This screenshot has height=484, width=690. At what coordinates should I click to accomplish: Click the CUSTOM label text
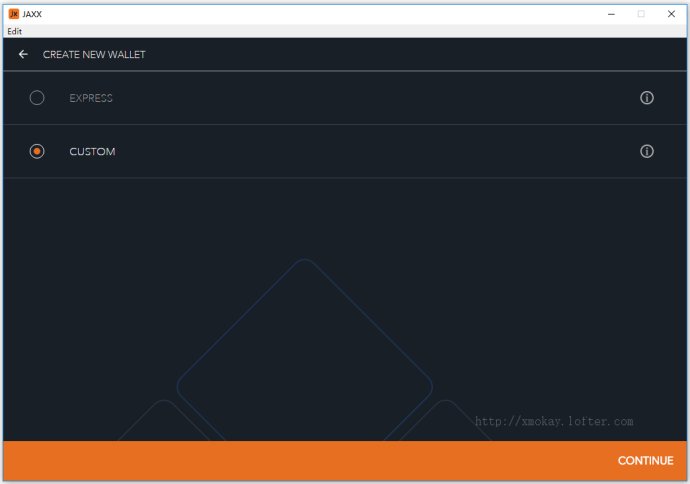tap(92, 152)
